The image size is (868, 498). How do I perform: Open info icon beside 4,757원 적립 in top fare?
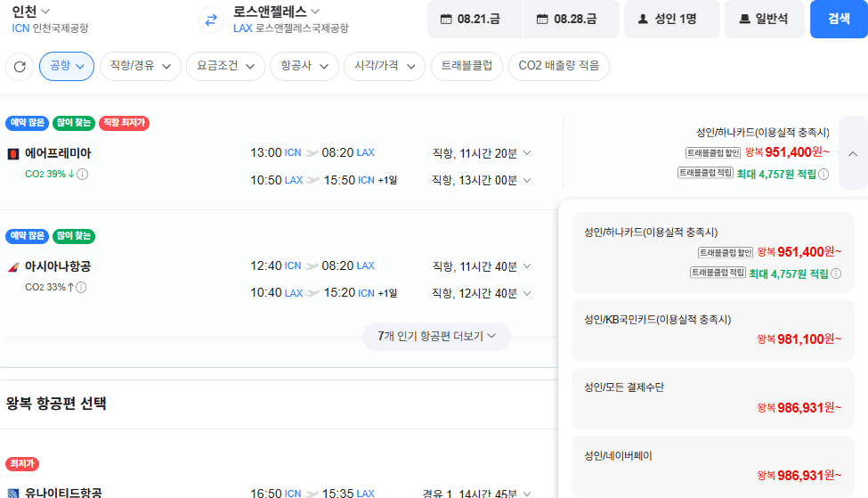point(823,175)
